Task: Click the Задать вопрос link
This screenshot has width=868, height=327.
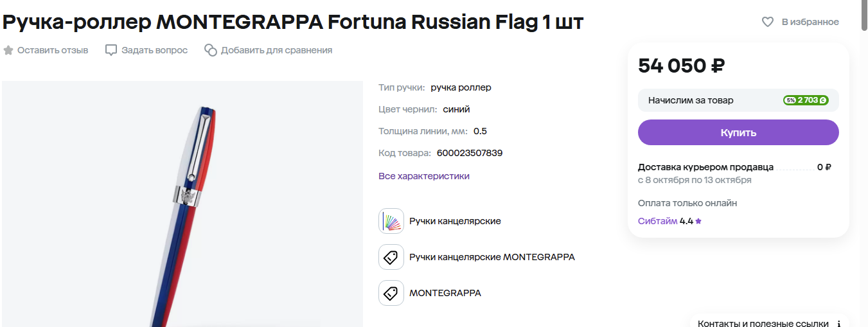Action: click(x=155, y=50)
